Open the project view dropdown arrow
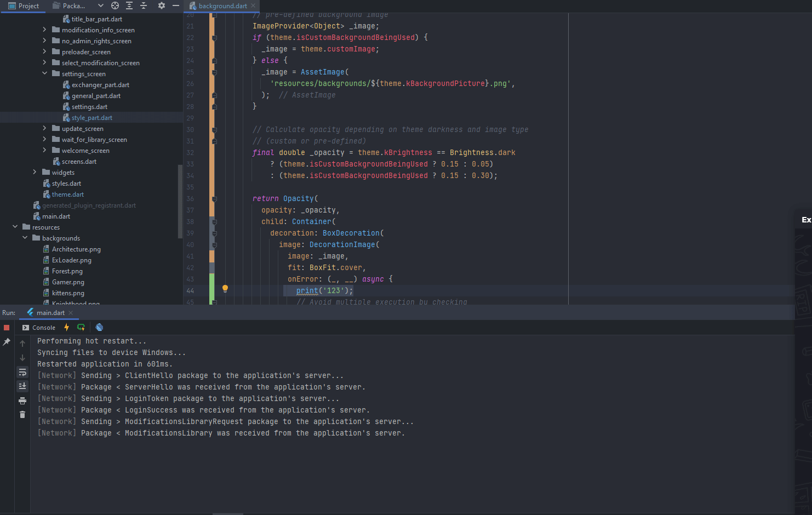 (101, 5)
